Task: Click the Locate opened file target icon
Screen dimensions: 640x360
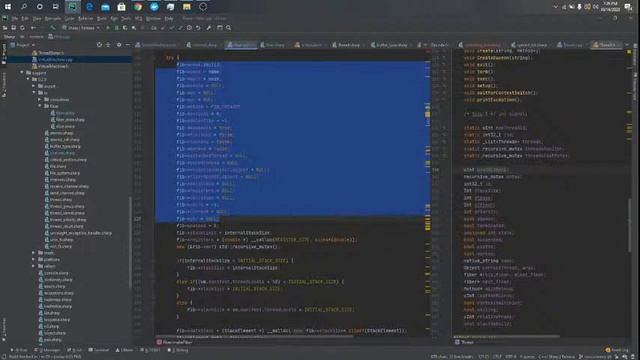Action: (99, 45)
